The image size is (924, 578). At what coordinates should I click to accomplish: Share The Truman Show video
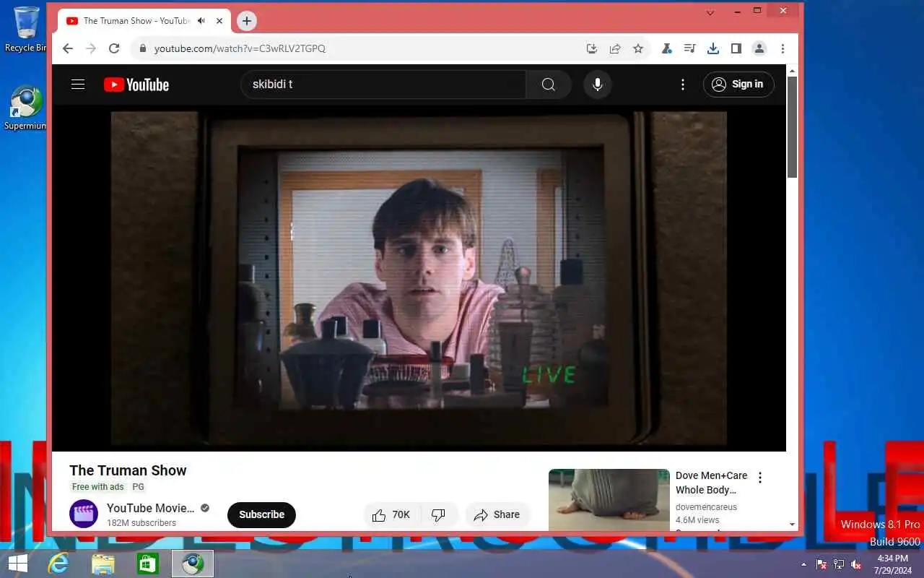497,515
